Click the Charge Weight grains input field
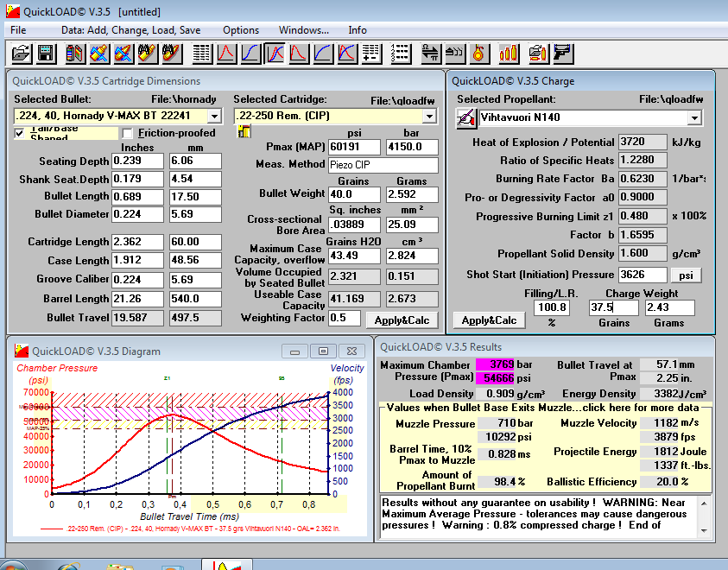The width and height of the screenshot is (728, 570). [613, 308]
